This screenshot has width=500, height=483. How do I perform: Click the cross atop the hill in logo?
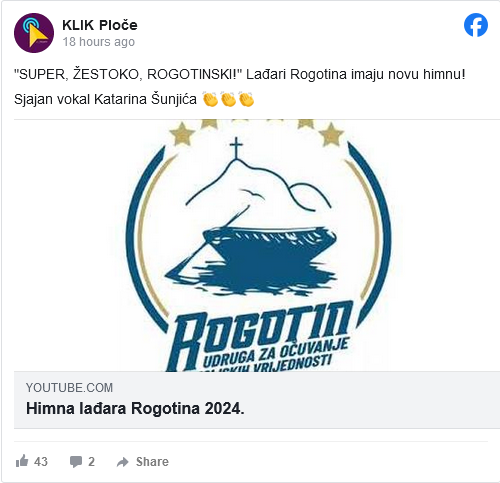click(236, 149)
